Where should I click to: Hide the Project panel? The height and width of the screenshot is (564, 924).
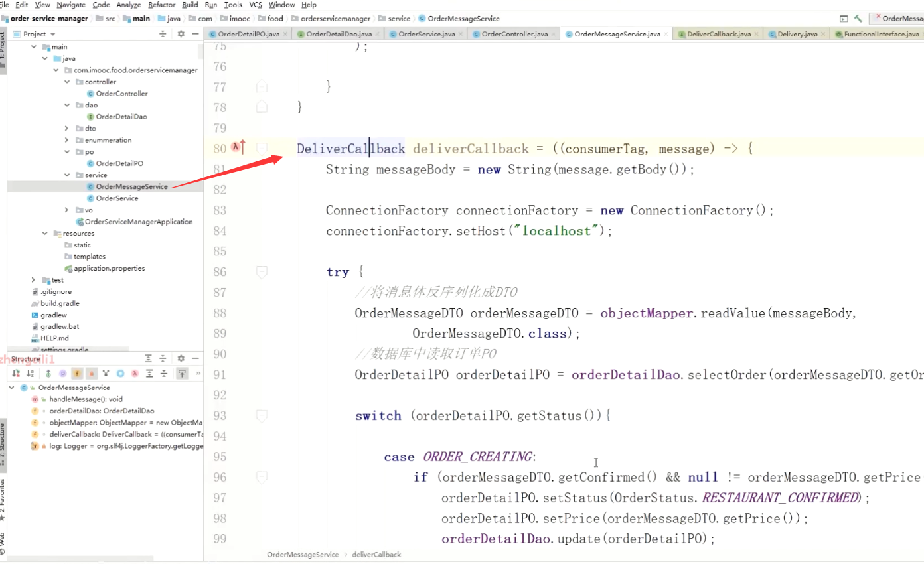(x=195, y=34)
